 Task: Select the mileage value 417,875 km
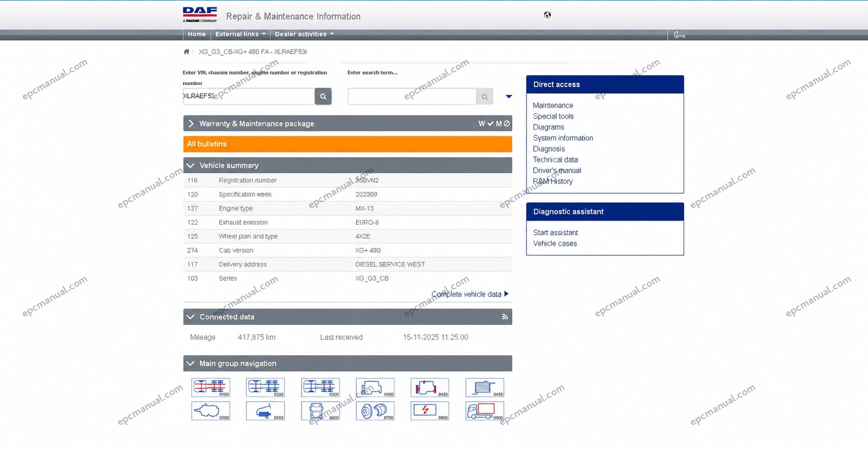pos(256,337)
